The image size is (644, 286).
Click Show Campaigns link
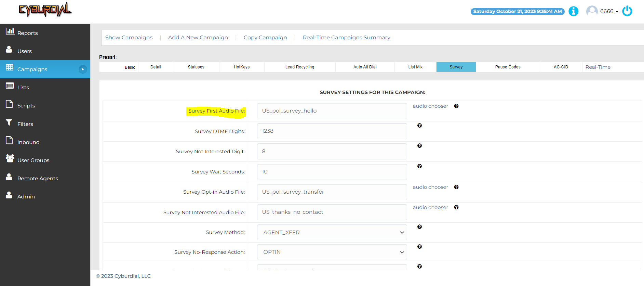pyautogui.click(x=129, y=38)
